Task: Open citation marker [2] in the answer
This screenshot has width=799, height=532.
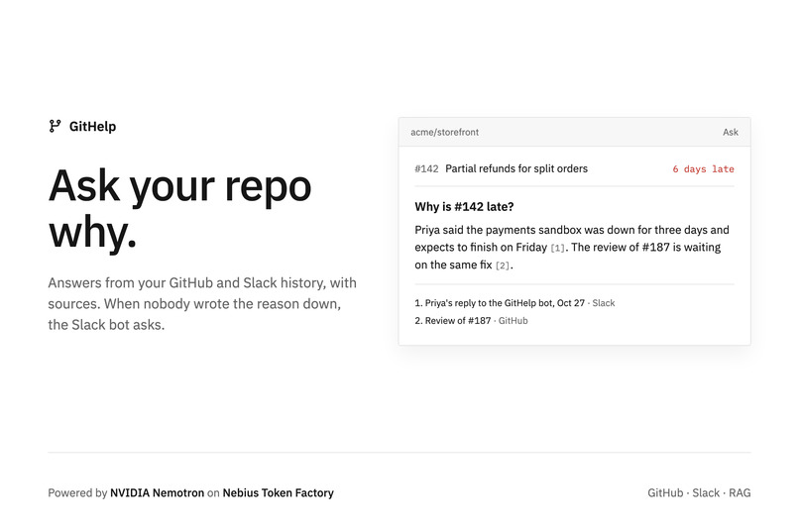Action: [x=503, y=266]
